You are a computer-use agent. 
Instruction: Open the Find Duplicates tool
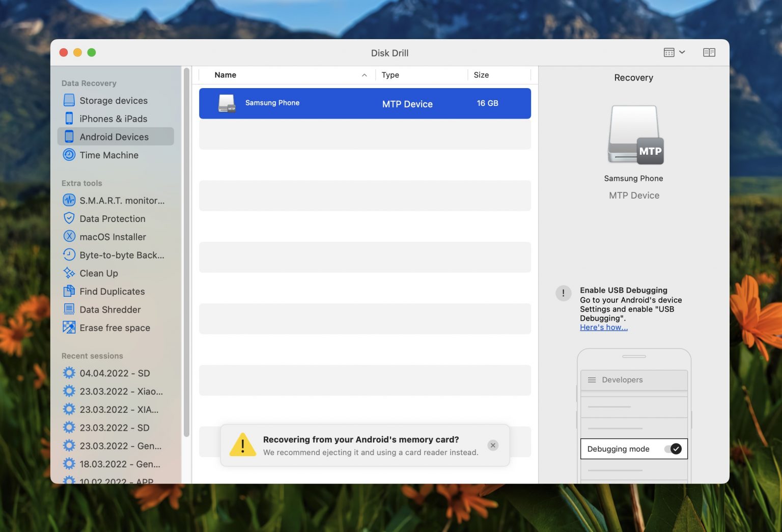coord(111,291)
